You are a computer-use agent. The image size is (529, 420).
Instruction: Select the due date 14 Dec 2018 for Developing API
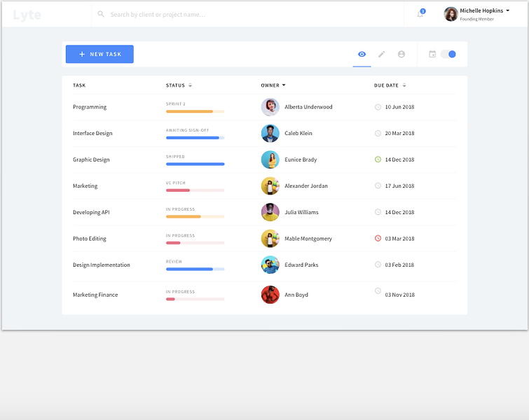pyautogui.click(x=399, y=212)
